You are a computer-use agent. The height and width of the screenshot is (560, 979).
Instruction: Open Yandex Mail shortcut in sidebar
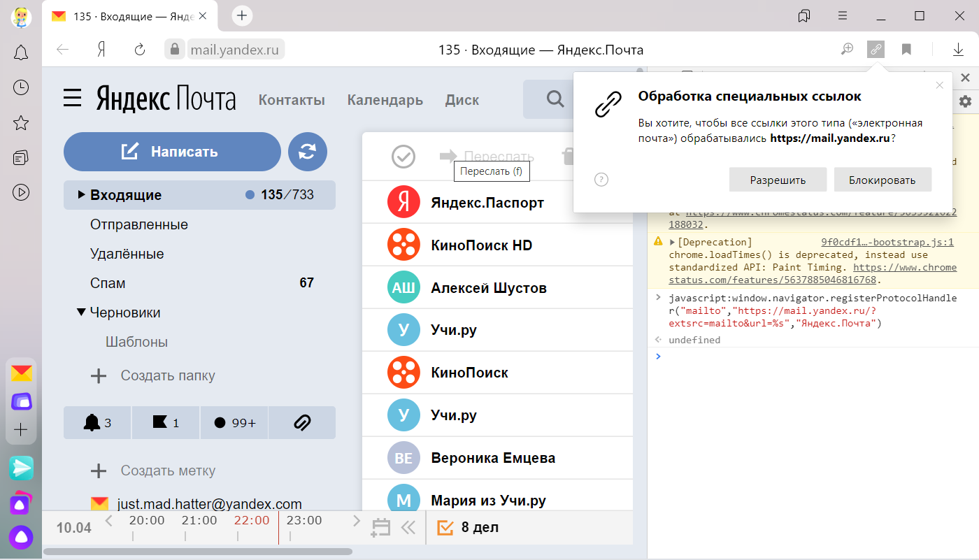(x=21, y=373)
